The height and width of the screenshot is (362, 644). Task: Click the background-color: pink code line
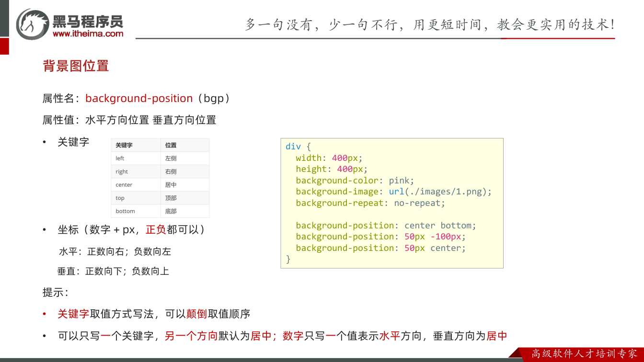pos(355,181)
